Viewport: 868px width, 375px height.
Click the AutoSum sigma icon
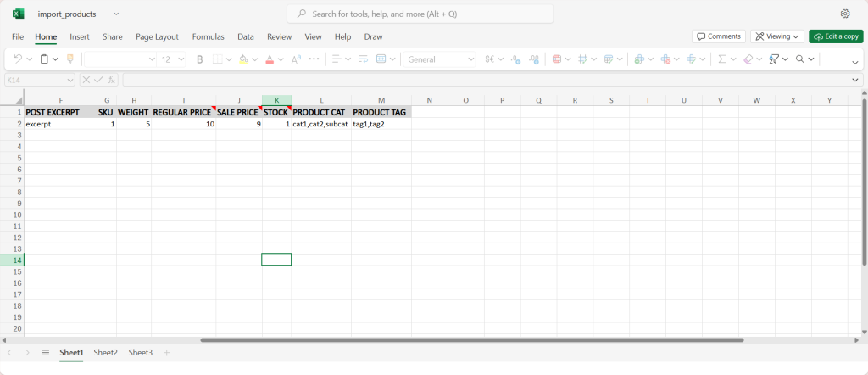(722, 59)
